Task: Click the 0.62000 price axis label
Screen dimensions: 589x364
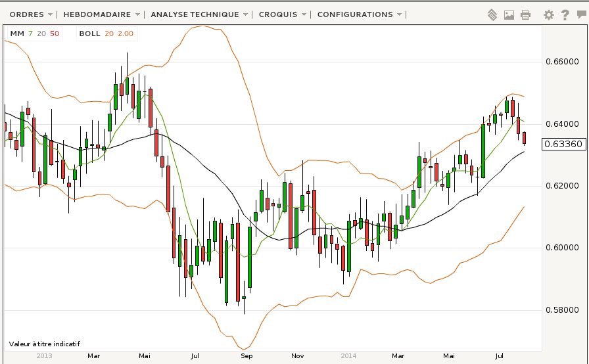Action: pyautogui.click(x=562, y=186)
